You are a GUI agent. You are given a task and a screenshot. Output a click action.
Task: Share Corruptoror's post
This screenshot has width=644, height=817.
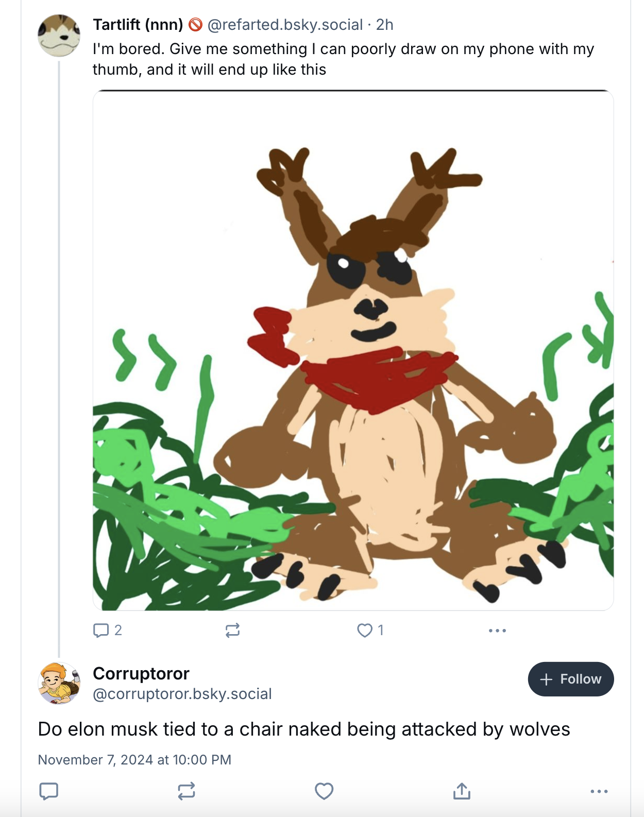tap(462, 791)
